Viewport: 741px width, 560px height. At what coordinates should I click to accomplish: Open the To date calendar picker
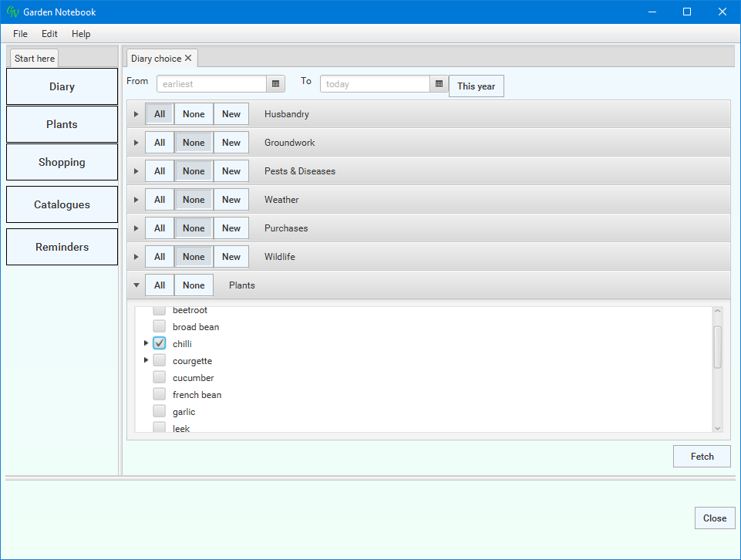[x=439, y=84]
